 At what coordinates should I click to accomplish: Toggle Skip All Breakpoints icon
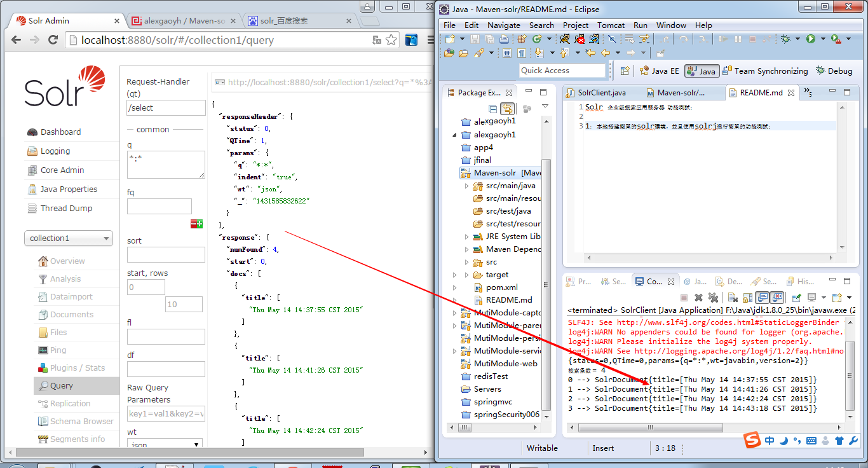(x=612, y=39)
